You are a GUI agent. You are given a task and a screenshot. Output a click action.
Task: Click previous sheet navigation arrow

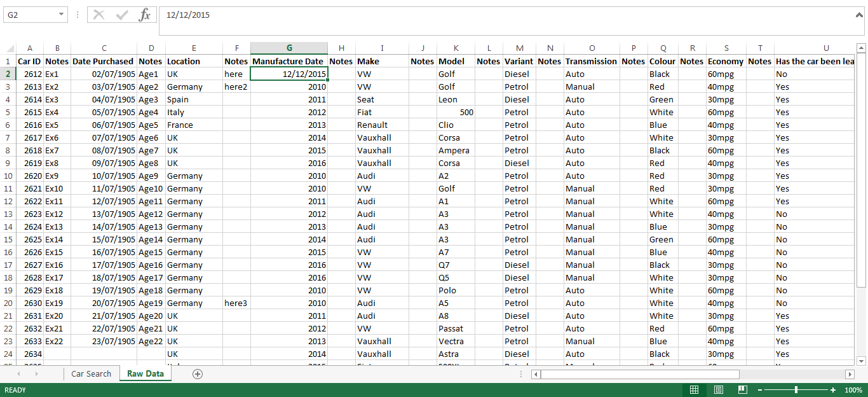pyautogui.click(x=18, y=373)
